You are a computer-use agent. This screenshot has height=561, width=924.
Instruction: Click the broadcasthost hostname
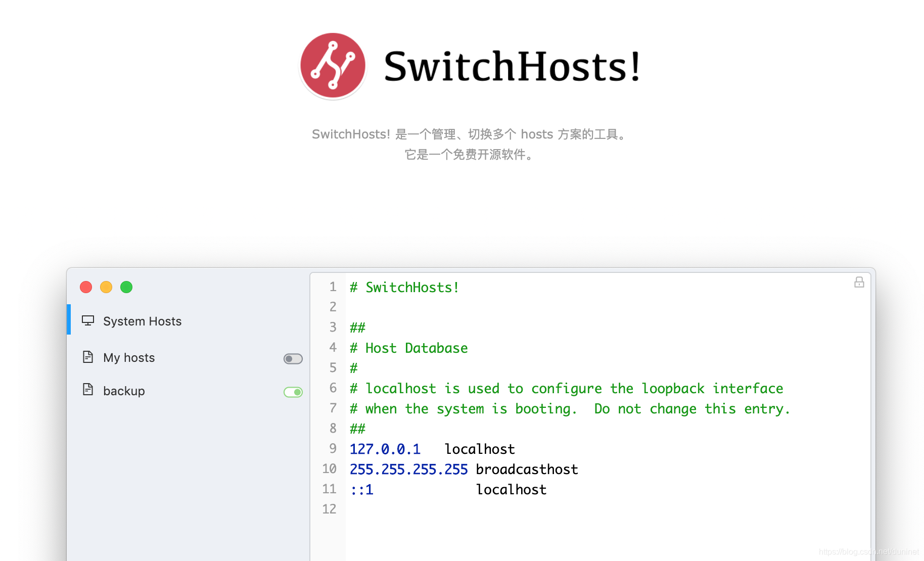click(527, 470)
